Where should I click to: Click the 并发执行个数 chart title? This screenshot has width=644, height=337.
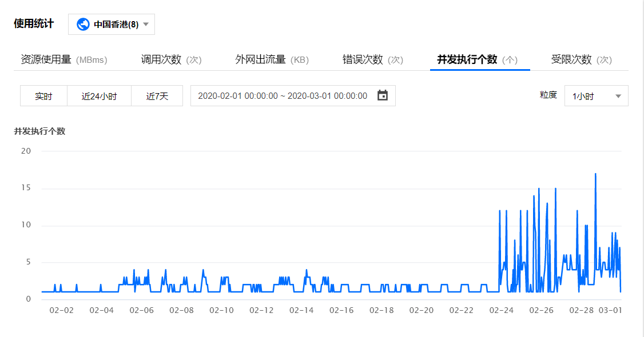coord(40,131)
